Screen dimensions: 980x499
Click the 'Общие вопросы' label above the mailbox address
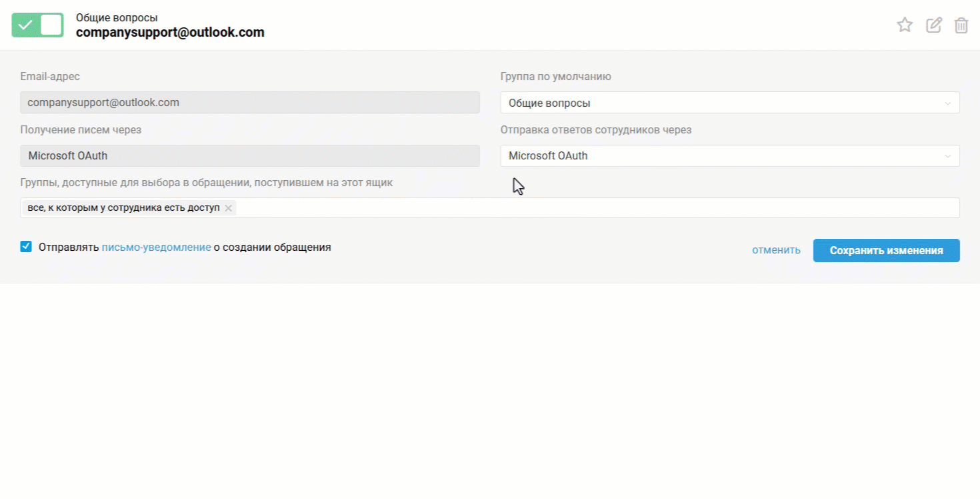click(x=117, y=17)
